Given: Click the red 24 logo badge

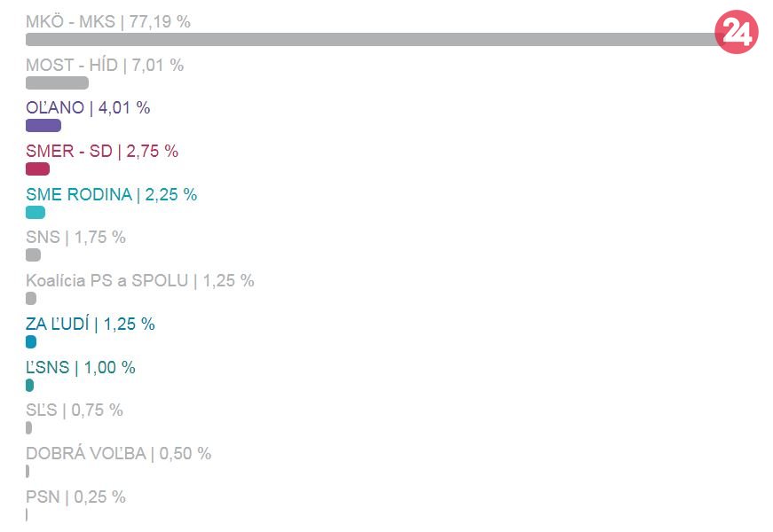Looking at the screenshot, I should (737, 33).
